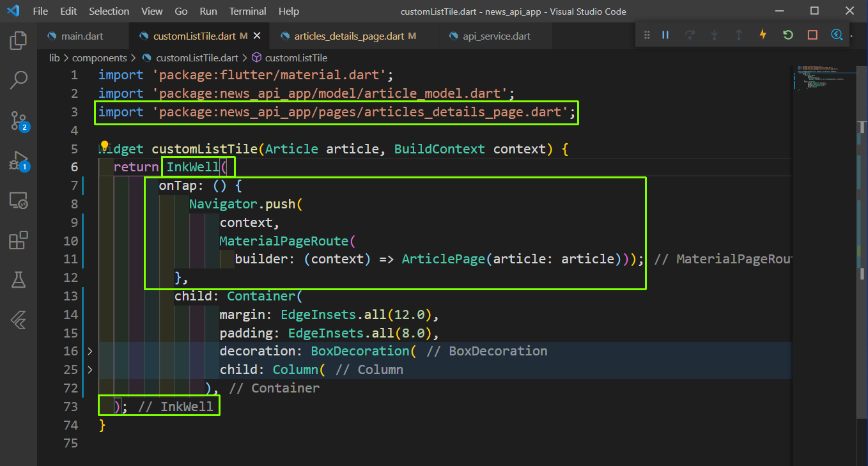Click 'onTap' on line 7
The height and width of the screenshot is (466, 868).
coord(178,186)
